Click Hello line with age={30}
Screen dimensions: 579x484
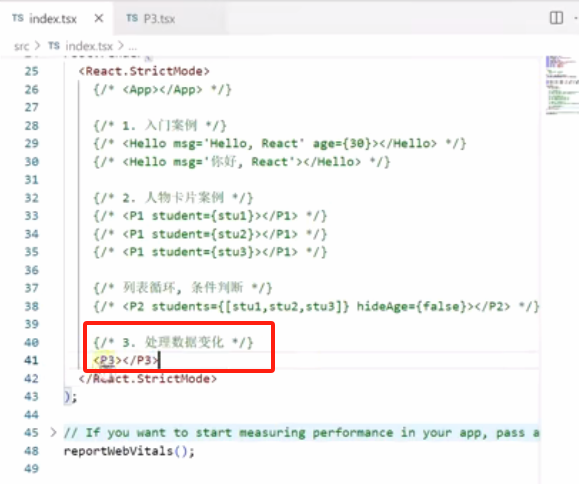click(x=280, y=143)
